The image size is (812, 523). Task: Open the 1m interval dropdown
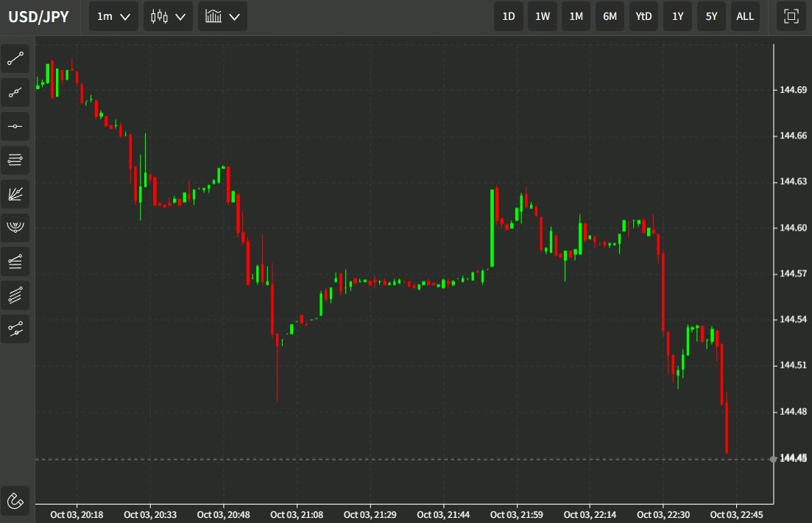113,16
